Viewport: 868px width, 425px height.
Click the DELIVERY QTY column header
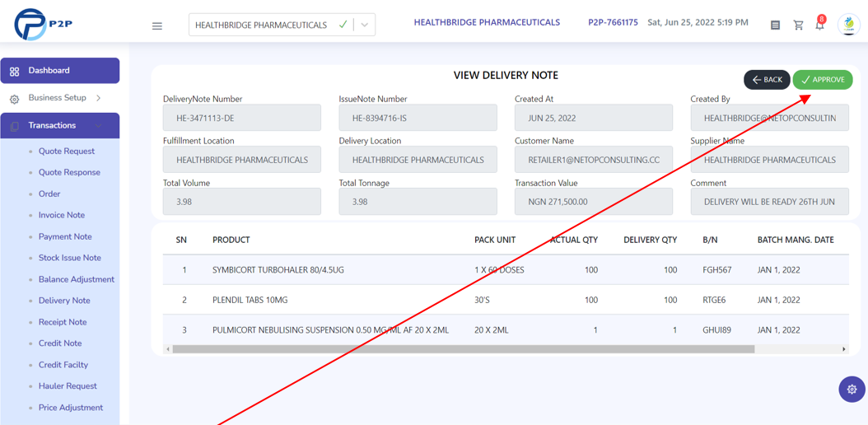point(650,240)
